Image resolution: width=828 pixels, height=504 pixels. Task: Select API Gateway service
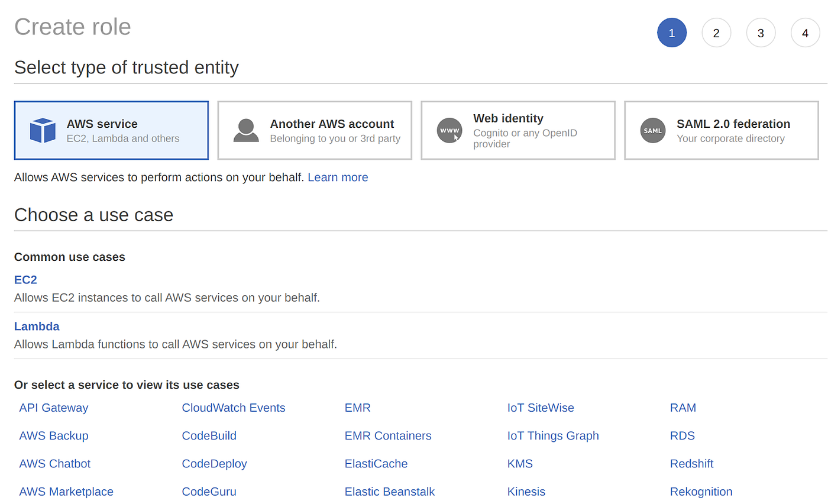(54, 408)
